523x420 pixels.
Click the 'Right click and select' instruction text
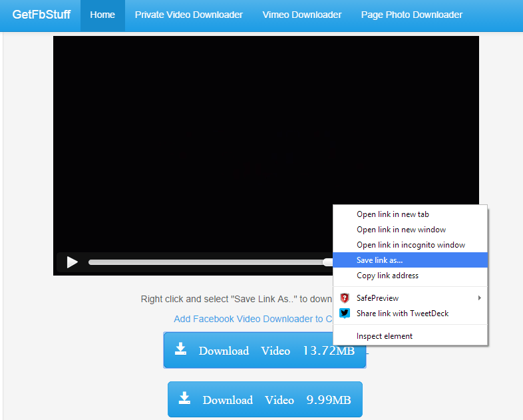tap(236, 299)
